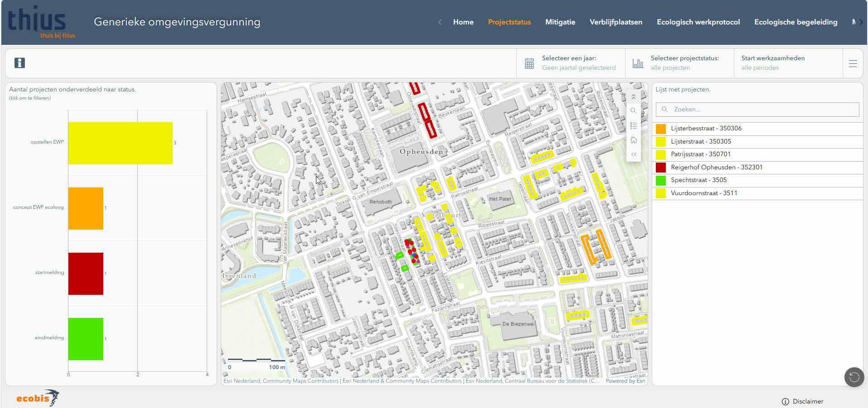Image resolution: width=868 pixels, height=408 pixels.
Task: Open the hamburger menu icon
Action: click(x=853, y=63)
